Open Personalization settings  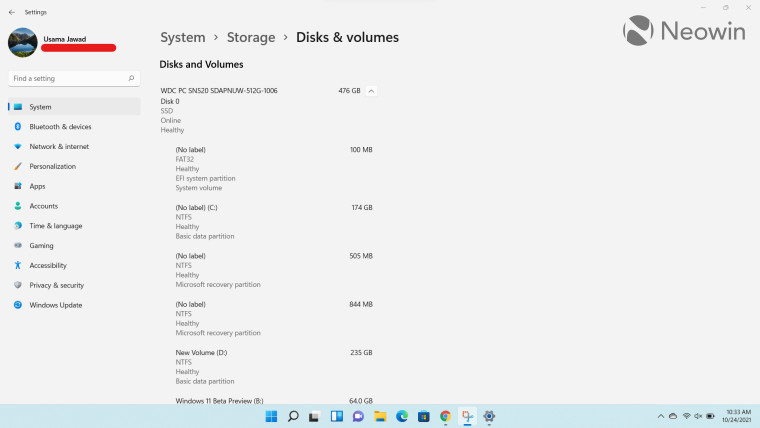[74, 166]
